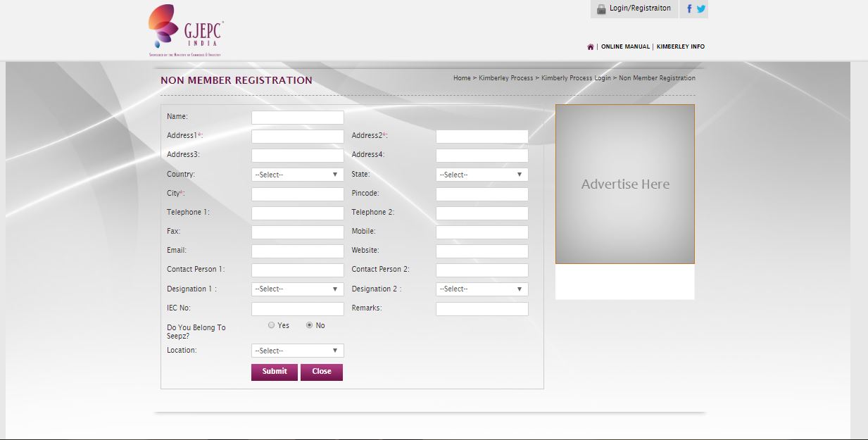Focus the Email input field

pos(297,251)
